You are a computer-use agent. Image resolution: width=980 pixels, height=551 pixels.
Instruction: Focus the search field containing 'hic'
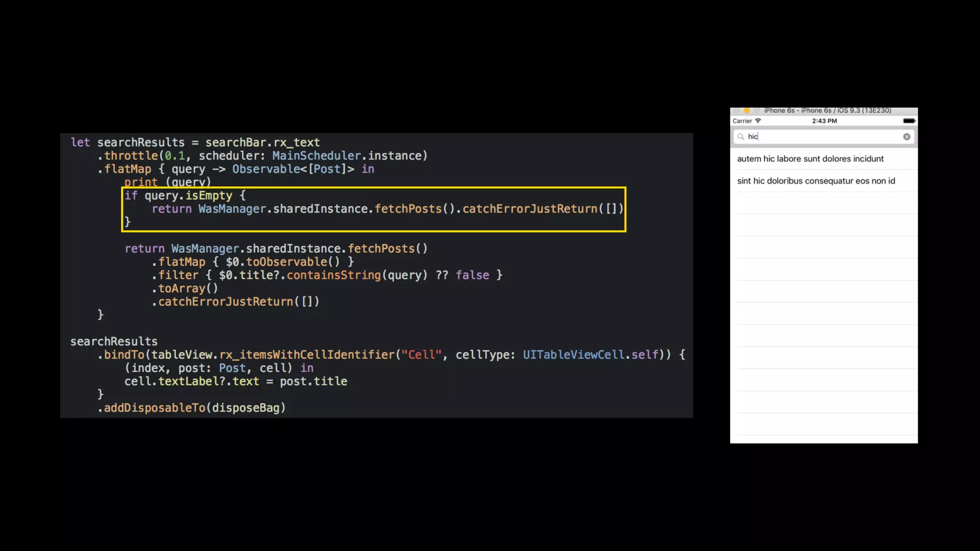click(x=823, y=137)
